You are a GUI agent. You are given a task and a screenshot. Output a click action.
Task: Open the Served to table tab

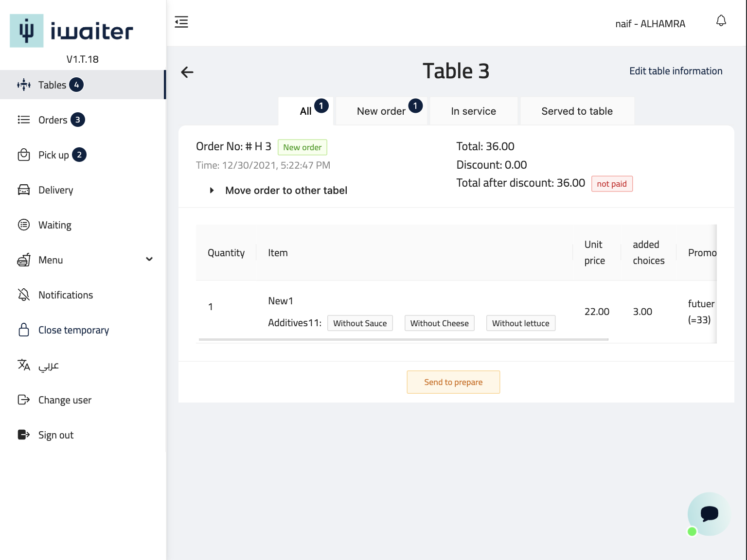pos(577,111)
